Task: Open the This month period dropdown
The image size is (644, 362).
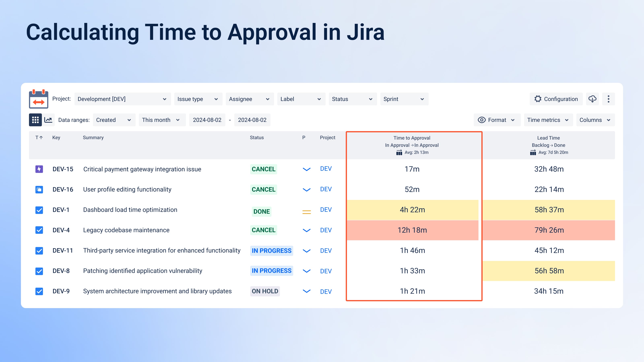Action: point(162,120)
